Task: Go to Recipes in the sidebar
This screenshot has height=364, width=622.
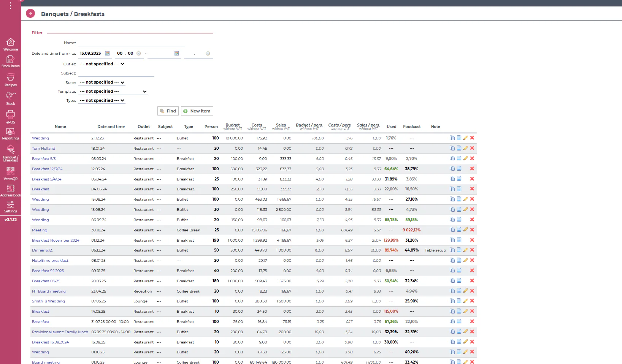Action: (x=11, y=80)
